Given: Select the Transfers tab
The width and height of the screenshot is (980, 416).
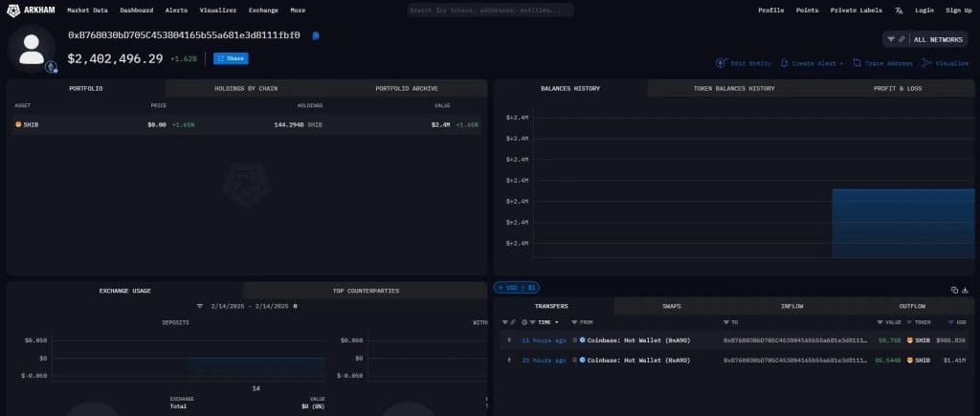Looking at the screenshot, I should pyautogui.click(x=551, y=306).
